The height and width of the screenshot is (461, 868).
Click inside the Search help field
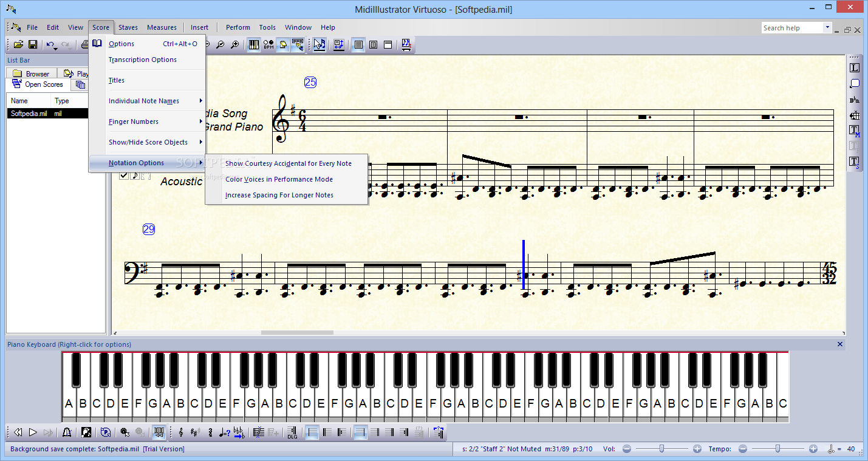792,28
